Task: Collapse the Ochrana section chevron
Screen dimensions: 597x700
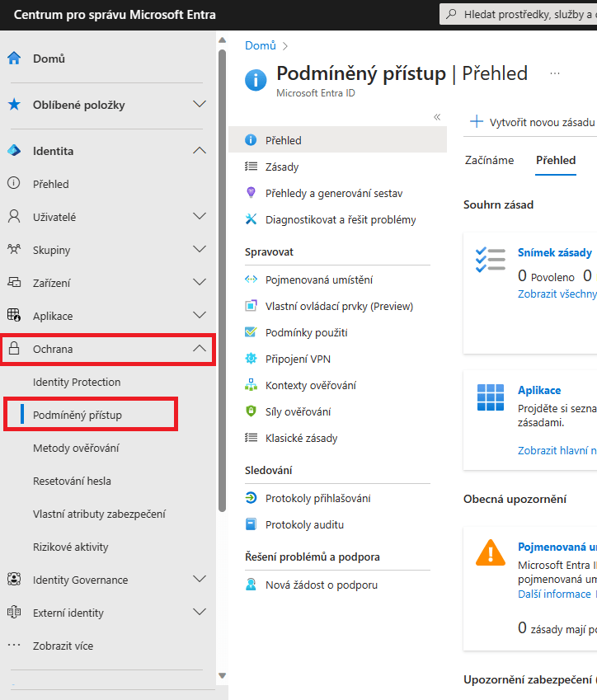Action: coord(199,349)
